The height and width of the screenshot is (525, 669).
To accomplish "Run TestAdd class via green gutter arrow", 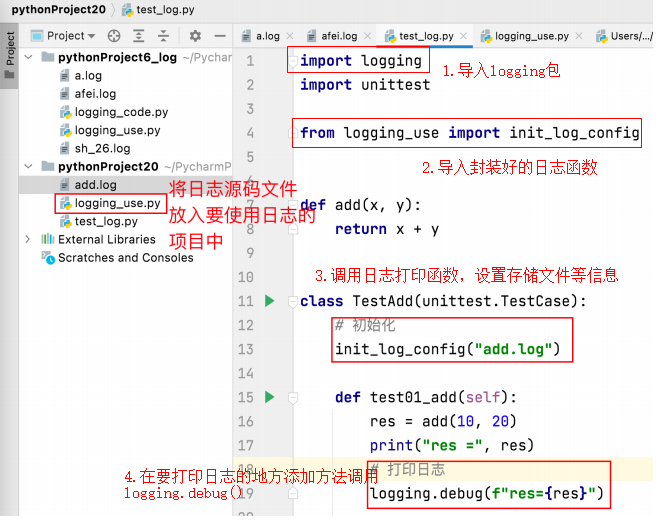I will pyautogui.click(x=268, y=301).
